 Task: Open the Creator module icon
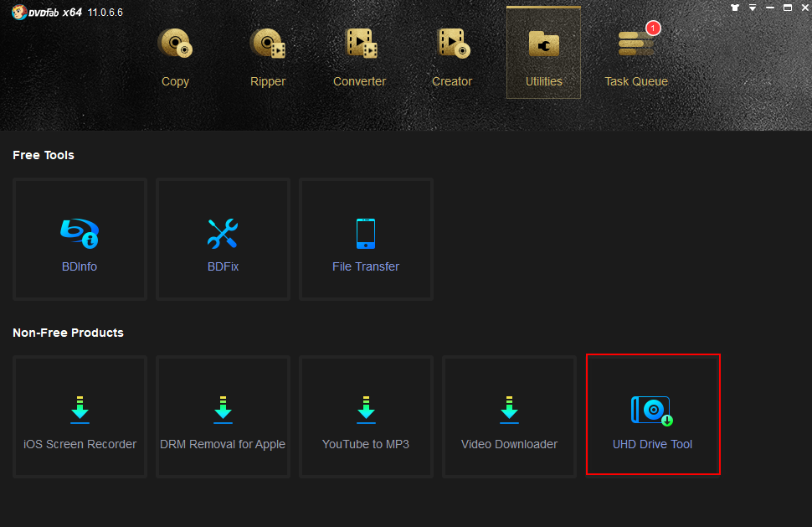tap(455, 44)
